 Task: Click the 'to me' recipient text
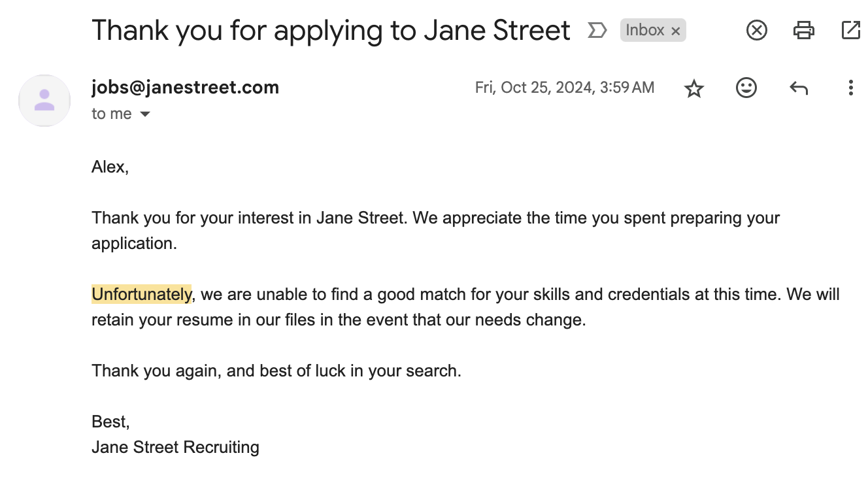pos(112,114)
